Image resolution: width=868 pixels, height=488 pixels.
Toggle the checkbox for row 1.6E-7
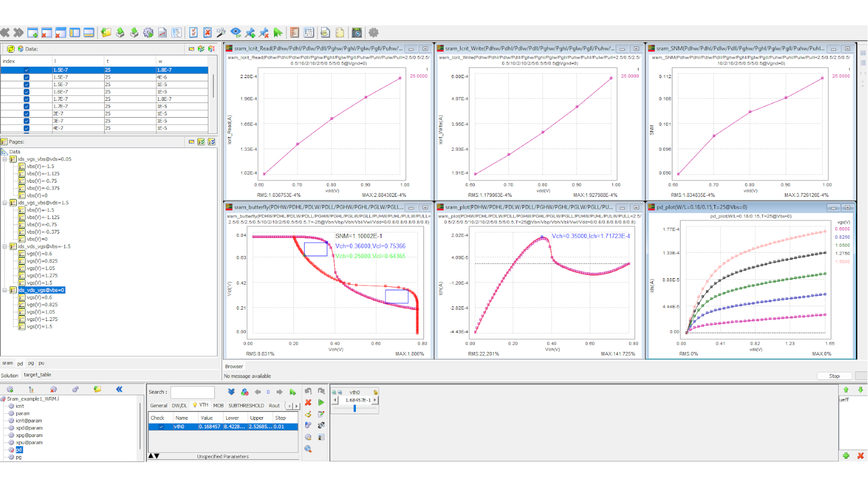point(27,92)
